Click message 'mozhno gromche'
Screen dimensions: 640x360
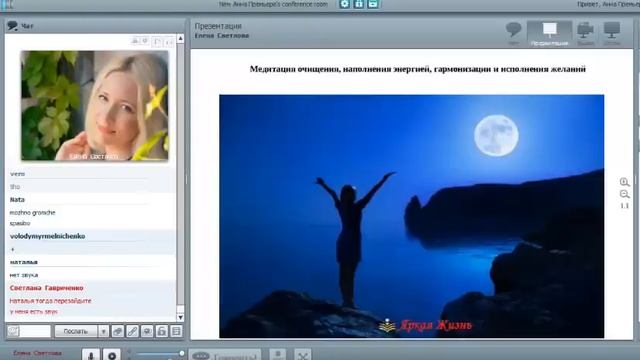32,213
